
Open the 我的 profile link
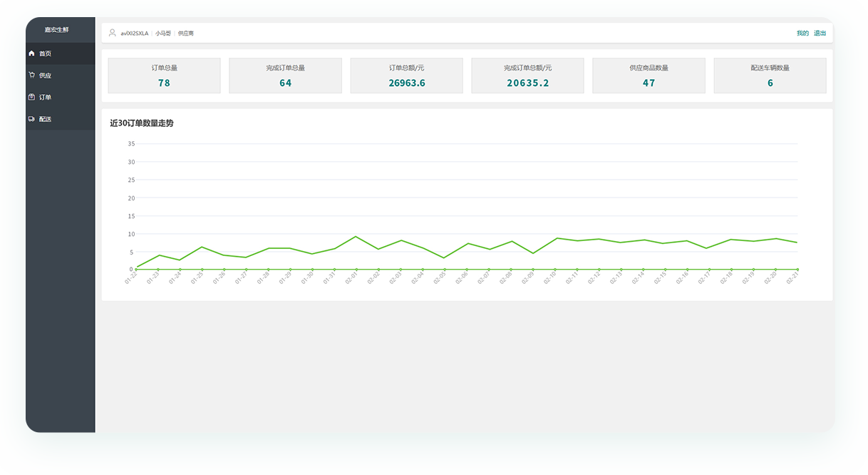coord(802,34)
